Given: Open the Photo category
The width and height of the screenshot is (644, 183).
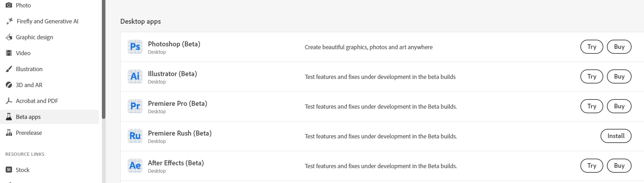Looking at the screenshot, I should (x=23, y=5).
